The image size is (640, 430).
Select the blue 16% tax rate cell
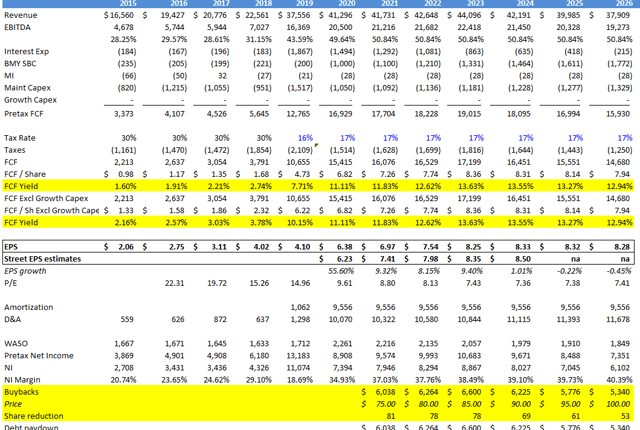pos(305,138)
